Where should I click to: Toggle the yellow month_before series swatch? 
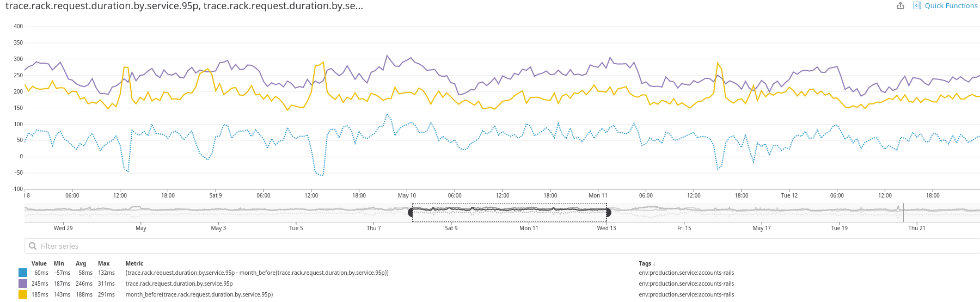23,294
